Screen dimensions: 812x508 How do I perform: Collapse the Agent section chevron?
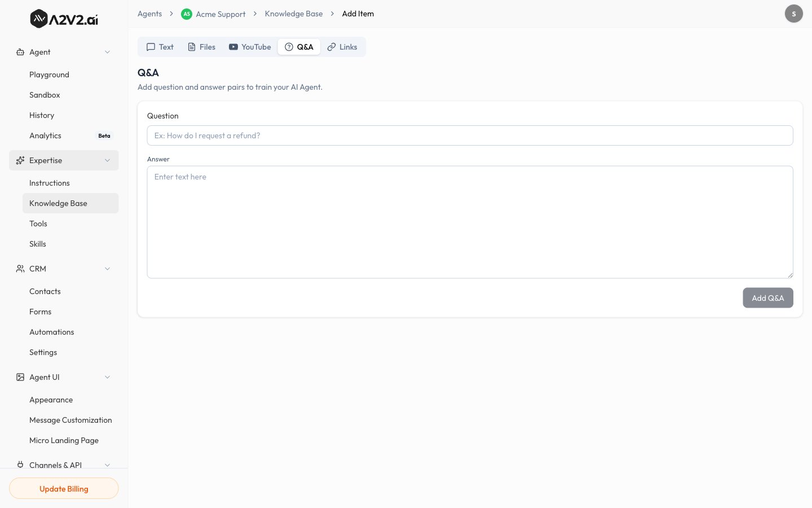(x=107, y=52)
